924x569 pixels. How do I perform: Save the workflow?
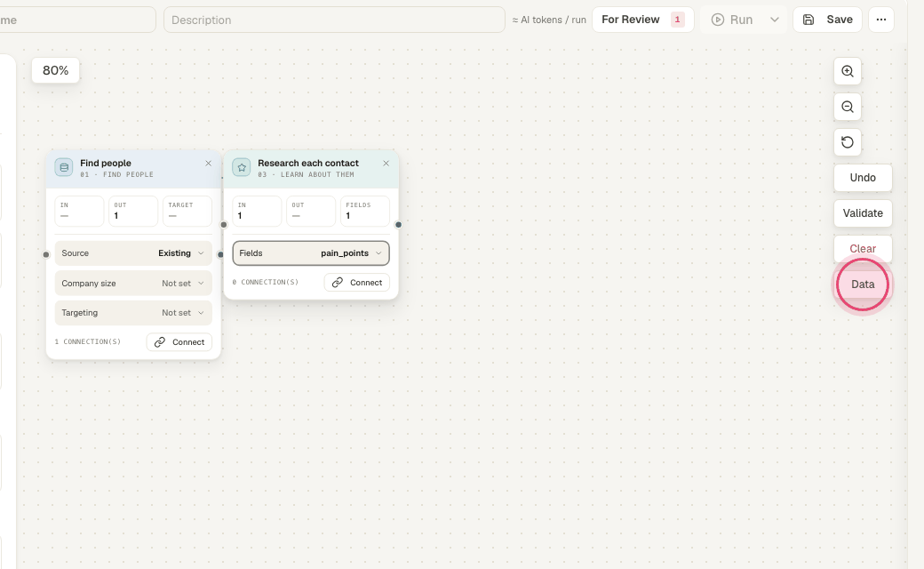pyautogui.click(x=827, y=20)
